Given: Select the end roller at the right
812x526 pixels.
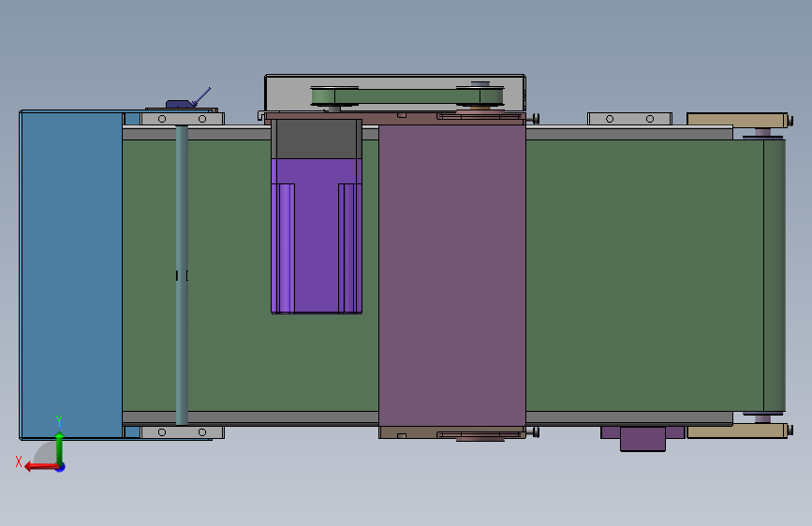Looking at the screenshot, I should pos(775,275).
